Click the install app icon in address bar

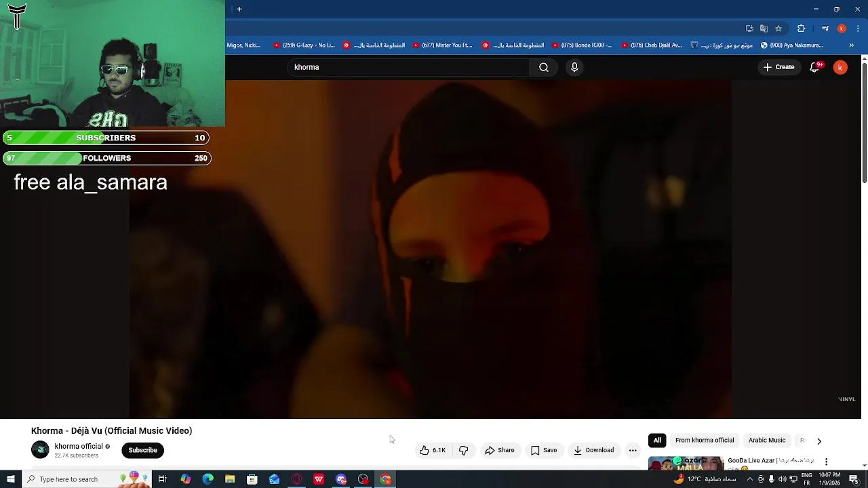click(749, 28)
